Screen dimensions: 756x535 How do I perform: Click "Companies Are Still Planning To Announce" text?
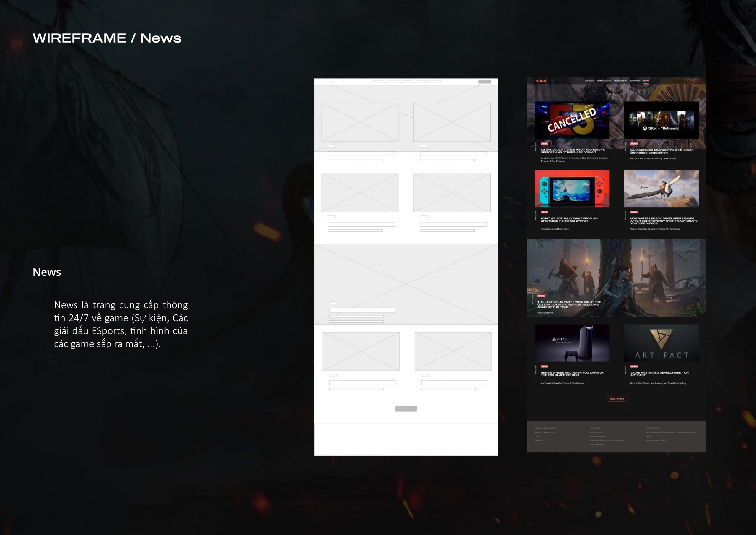tap(574, 160)
